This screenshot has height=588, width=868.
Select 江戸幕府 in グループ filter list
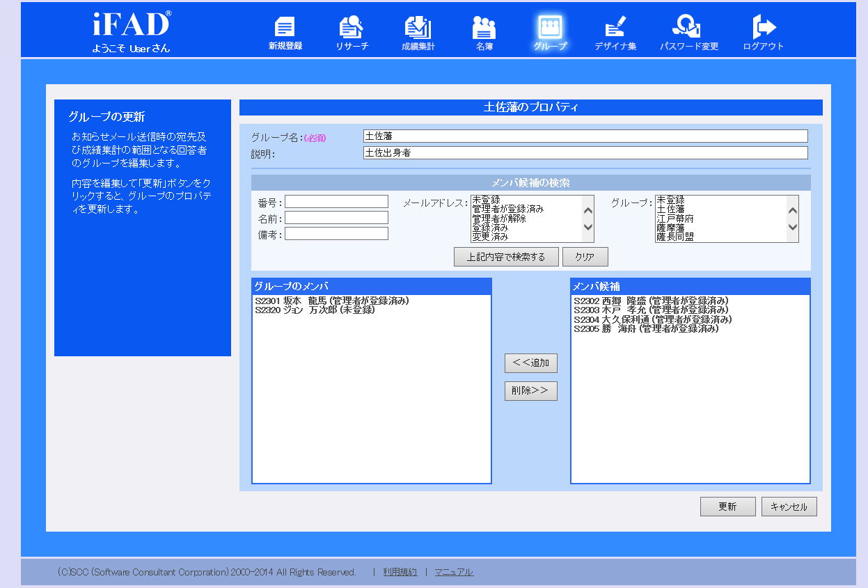720,218
